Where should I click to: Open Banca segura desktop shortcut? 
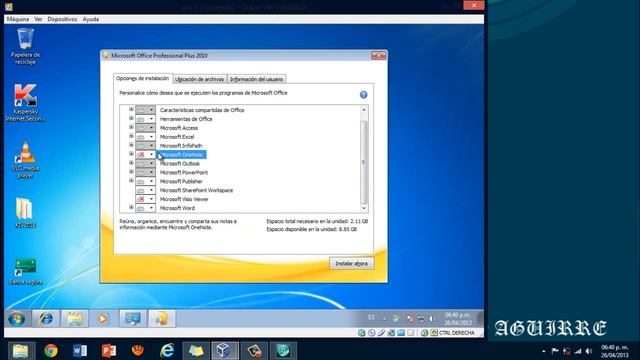click(25, 271)
